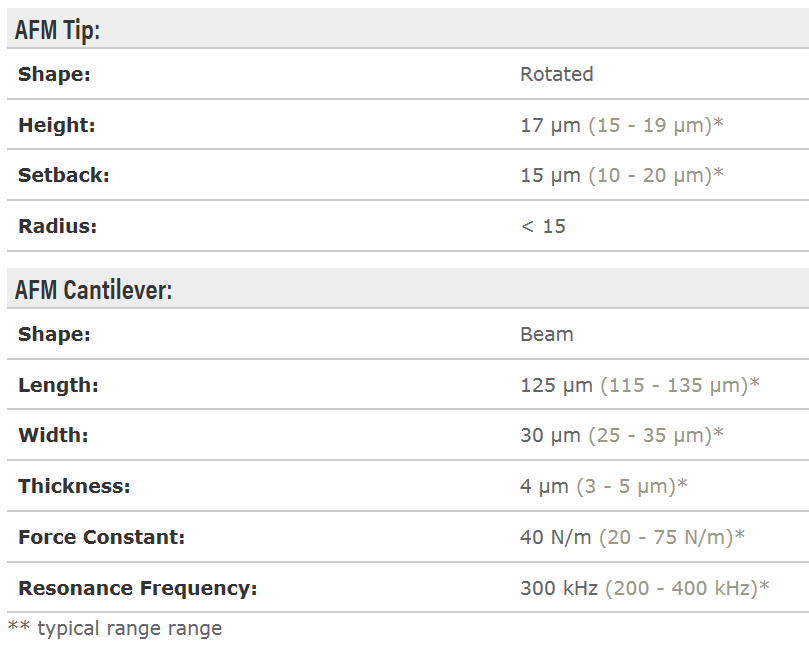Image resolution: width=809 pixels, height=653 pixels.
Task: Click the Resonance Frequency row label
Action: pos(137,588)
